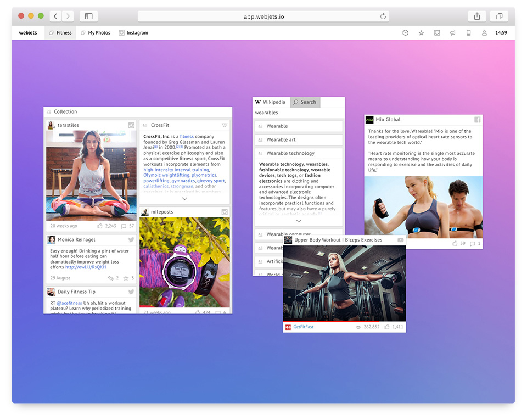This screenshot has height=420, width=527.
Task: Click the Instagram icon on tarastiles card
Action: click(x=131, y=125)
